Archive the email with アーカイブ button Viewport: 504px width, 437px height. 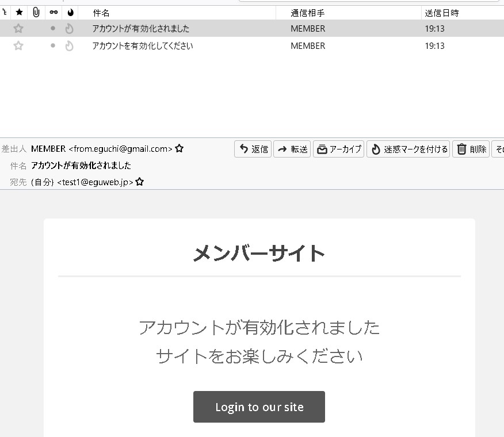[x=339, y=149]
